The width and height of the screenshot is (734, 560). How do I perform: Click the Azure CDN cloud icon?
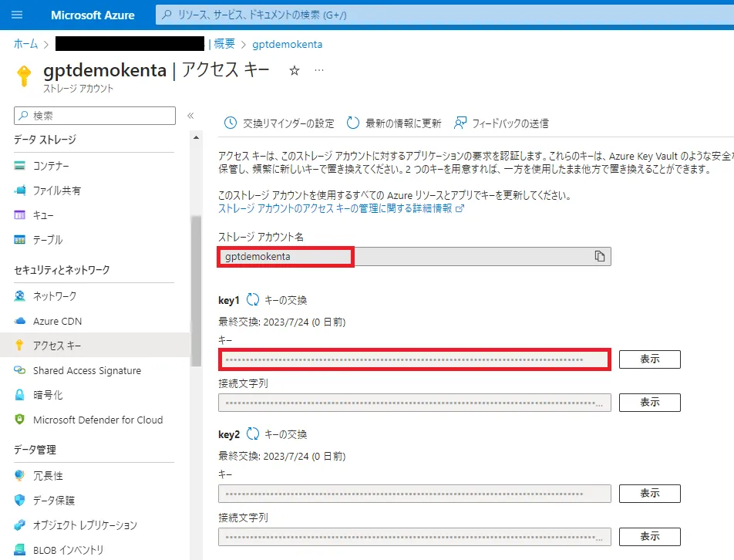pyautogui.click(x=20, y=321)
